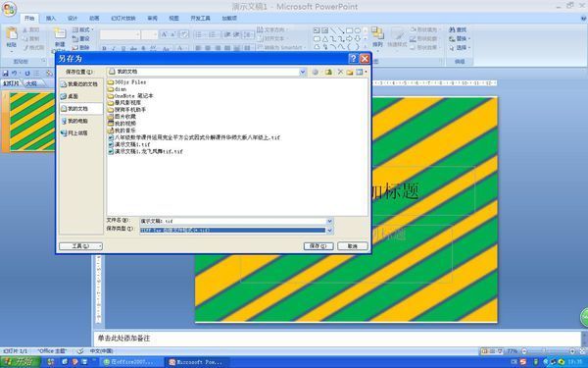The width and height of the screenshot is (588, 368).
Task: Switch to the 幻灯片放映 ribbon tab
Action: coord(123,18)
